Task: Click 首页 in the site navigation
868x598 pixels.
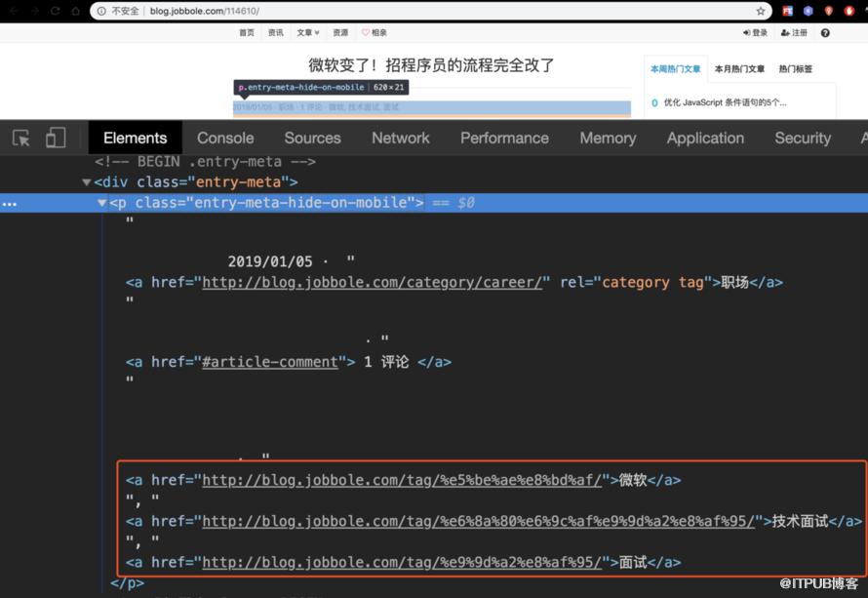Action: pyautogui.click(x=247, y=32)
